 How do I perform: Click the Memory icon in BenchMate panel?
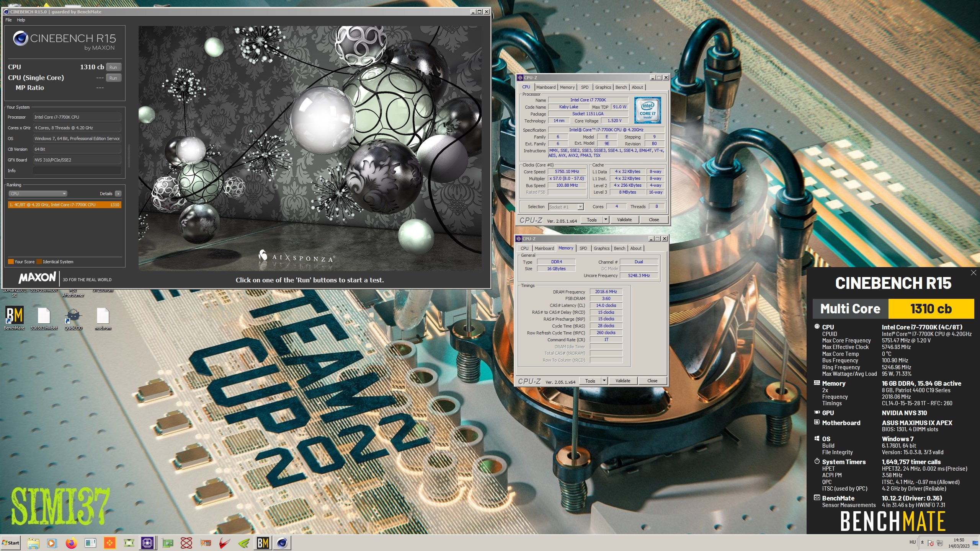click(817, 383)
